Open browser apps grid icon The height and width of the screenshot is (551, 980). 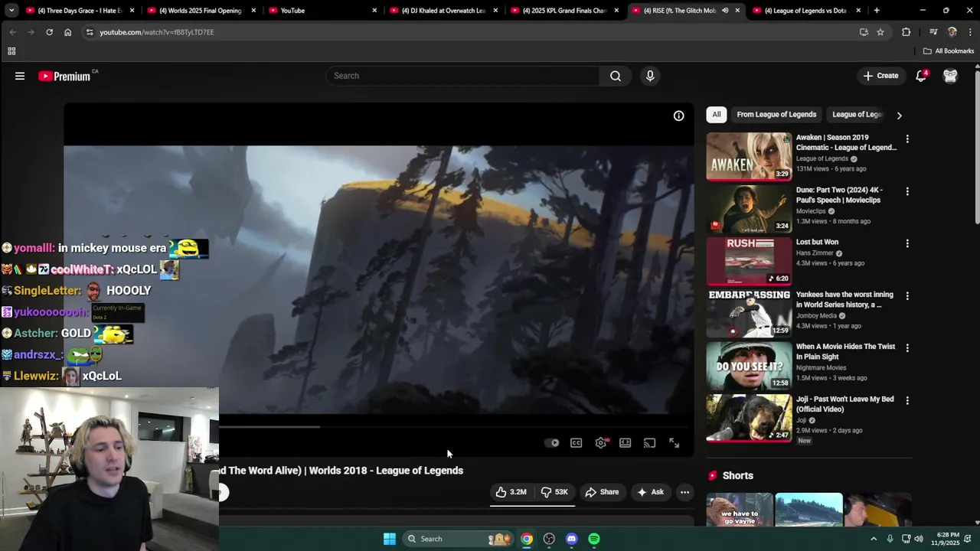click(x=11, y=51)
